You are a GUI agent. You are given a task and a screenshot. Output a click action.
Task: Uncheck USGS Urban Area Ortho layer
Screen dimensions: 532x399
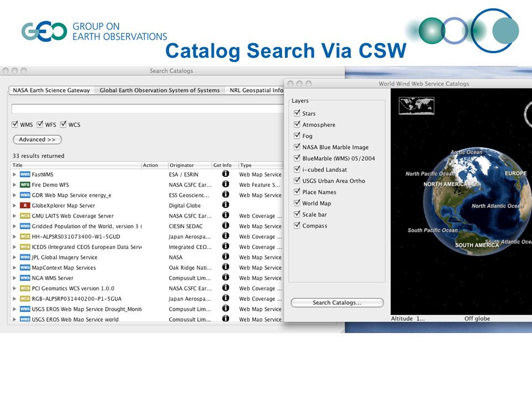297,180
